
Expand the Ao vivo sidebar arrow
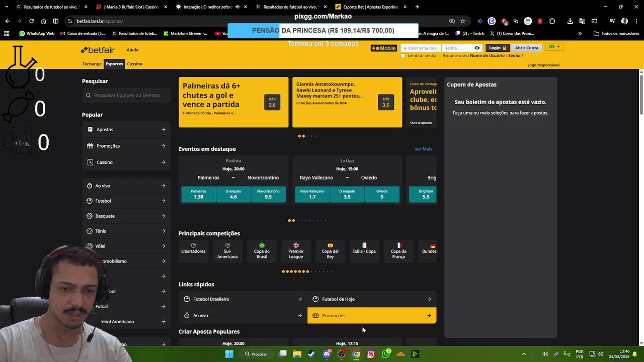click(x=163, y=186)
